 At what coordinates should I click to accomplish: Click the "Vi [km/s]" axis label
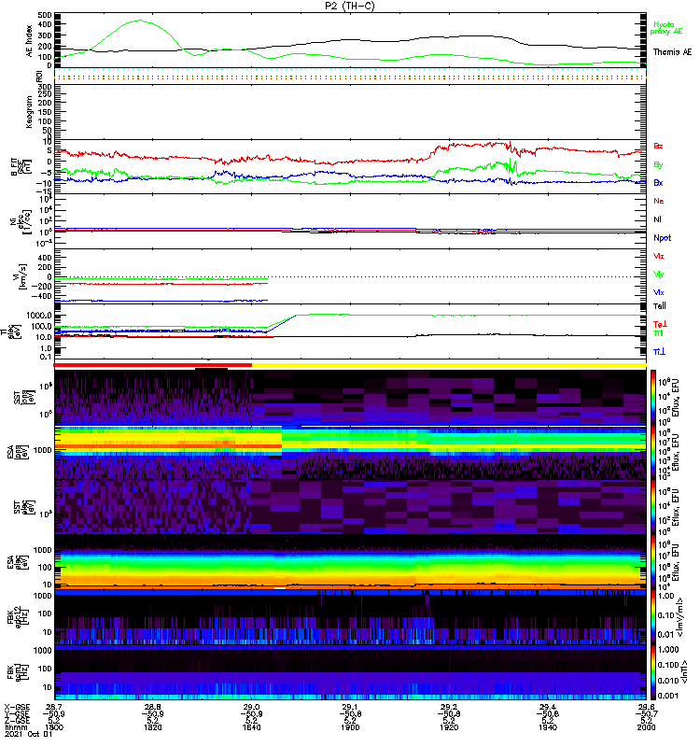point(21,277)
